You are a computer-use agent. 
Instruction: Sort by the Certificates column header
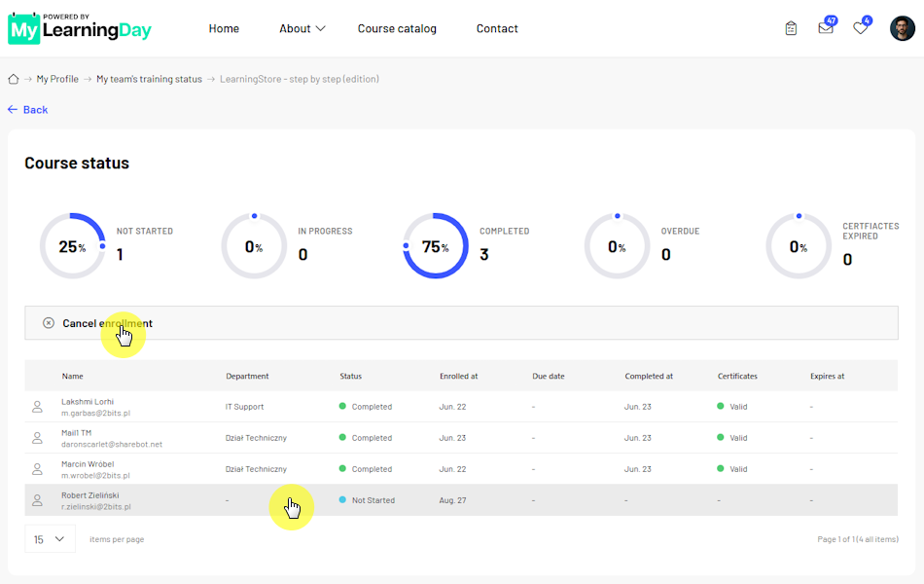[737, 377]
